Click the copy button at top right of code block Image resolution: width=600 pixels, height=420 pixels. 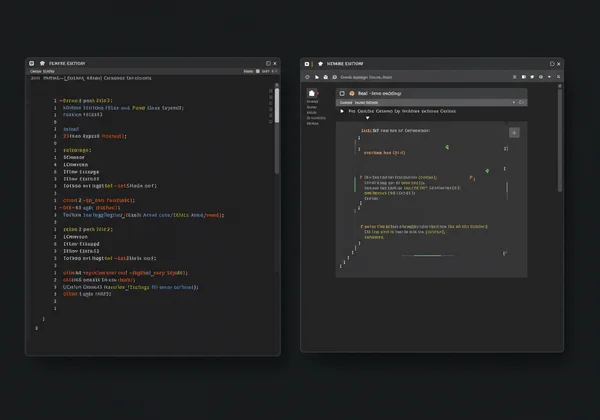tap(514, 132)
